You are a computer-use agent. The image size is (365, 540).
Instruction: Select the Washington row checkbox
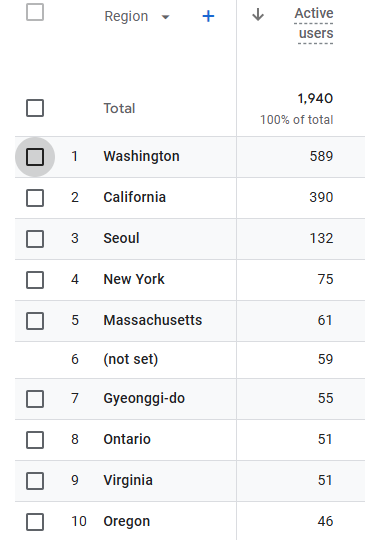coord(35,157)
